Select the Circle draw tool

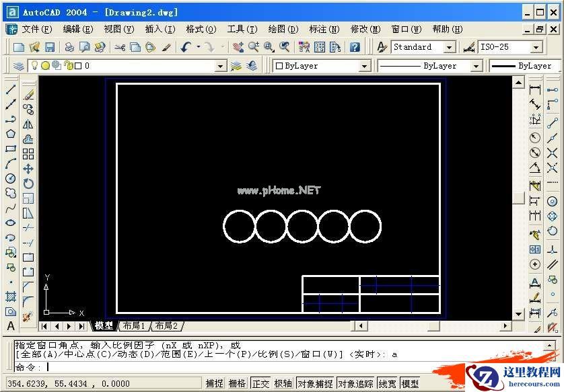tap(11, 179)
